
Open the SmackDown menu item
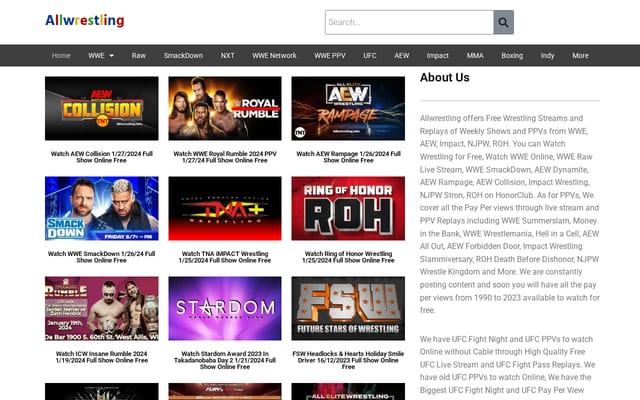tap(183, 56)
